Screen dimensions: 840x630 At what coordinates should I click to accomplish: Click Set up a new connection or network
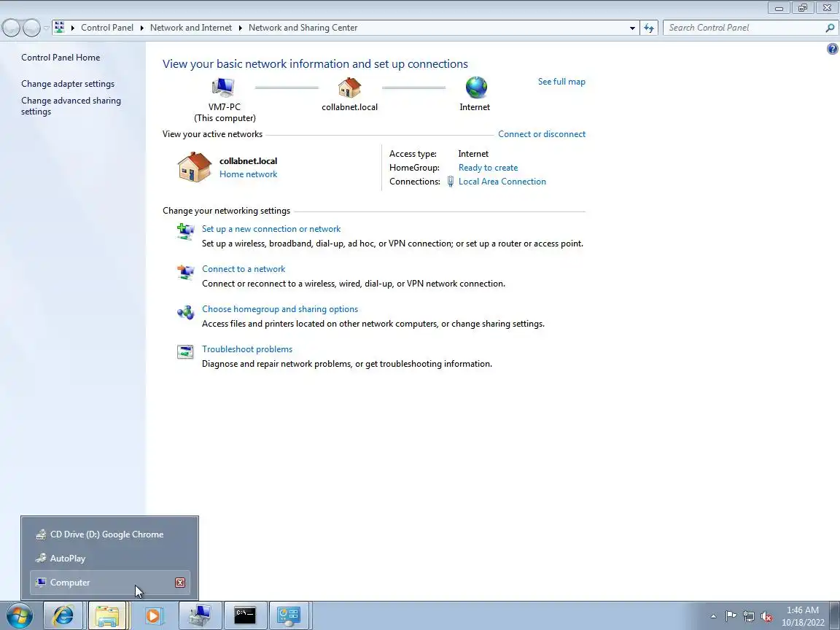[x=271, y=229]
